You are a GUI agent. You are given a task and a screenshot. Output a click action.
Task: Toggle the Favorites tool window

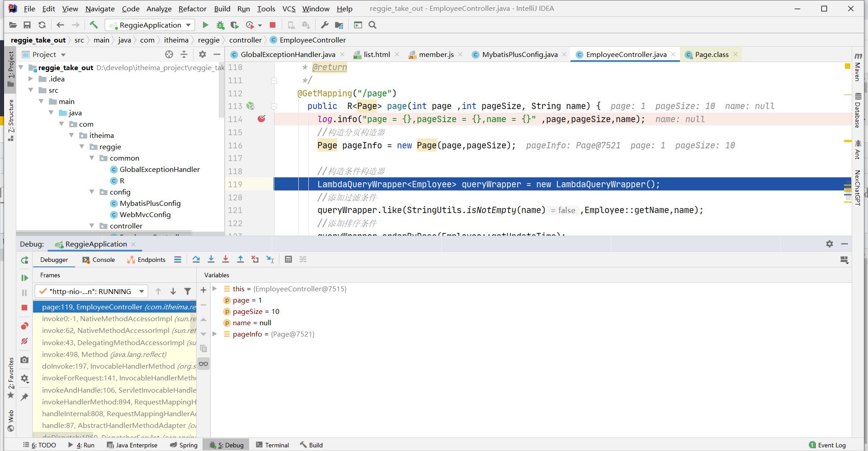11,378
